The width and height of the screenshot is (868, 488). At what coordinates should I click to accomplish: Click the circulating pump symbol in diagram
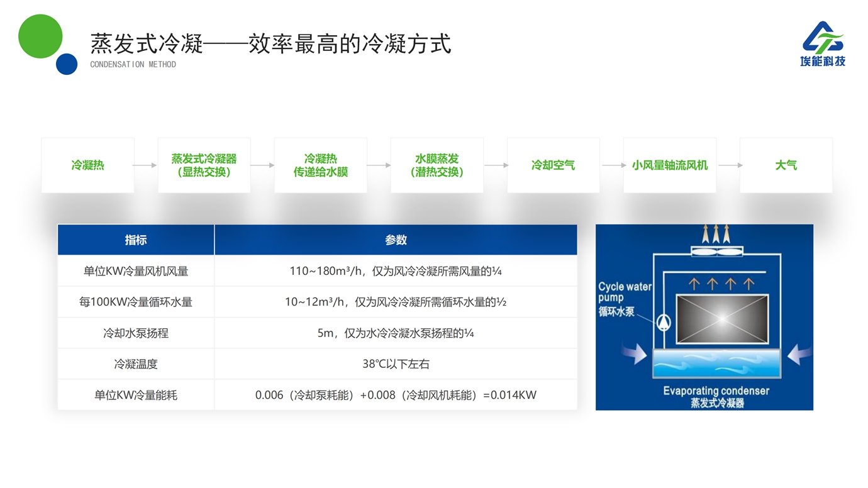coord(664,323)
